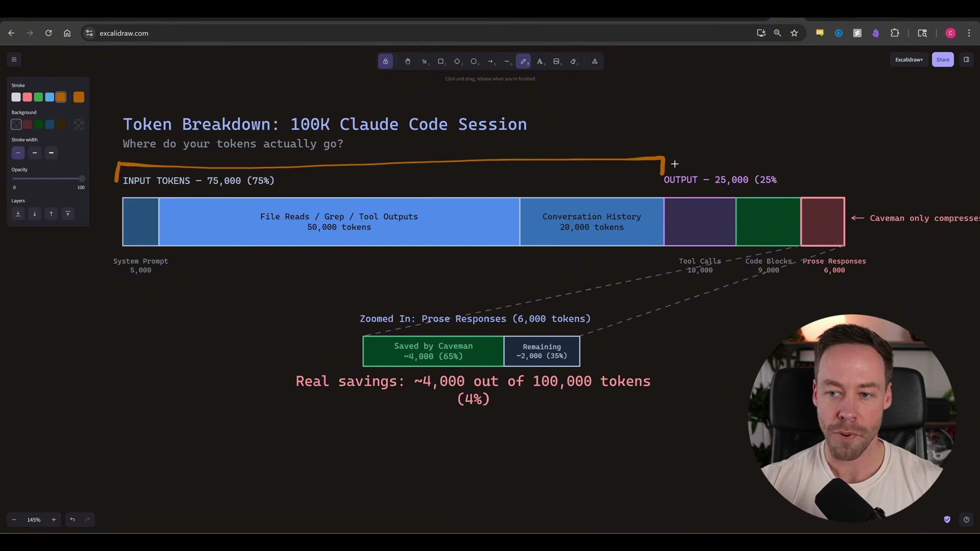The height and width of the screenshot is (551, 980).
Task: Click the encryption shield icon
Action: [947, 520]
